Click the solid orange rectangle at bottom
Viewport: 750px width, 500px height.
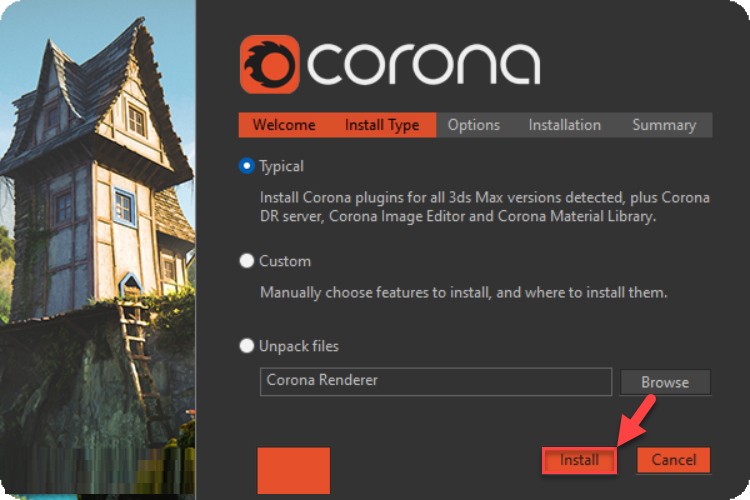[293, 470]
